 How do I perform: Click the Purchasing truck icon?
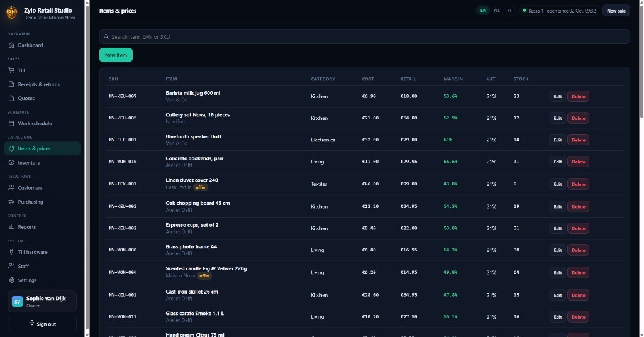[x=11, y=202]
